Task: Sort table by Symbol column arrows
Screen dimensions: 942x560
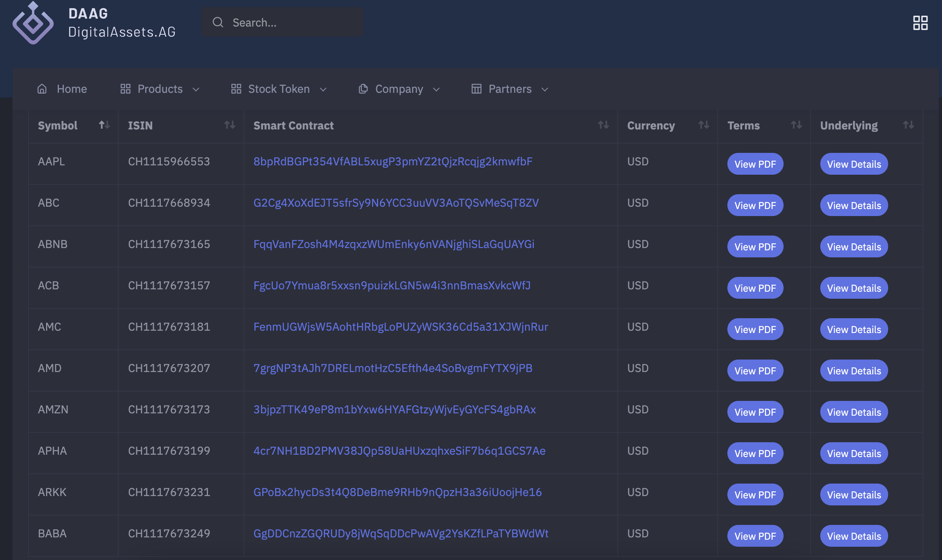Action: (x=104, y=125)
